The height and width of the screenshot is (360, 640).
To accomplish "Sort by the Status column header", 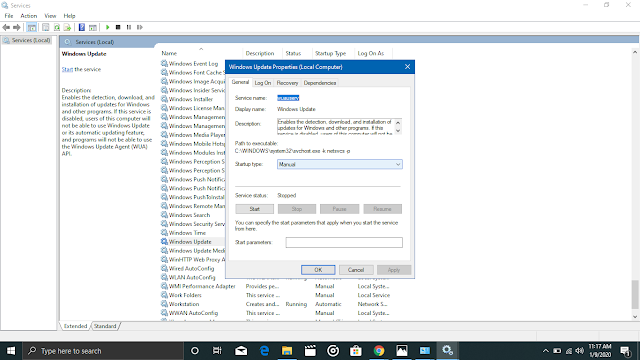I will (x=293, y=53).
